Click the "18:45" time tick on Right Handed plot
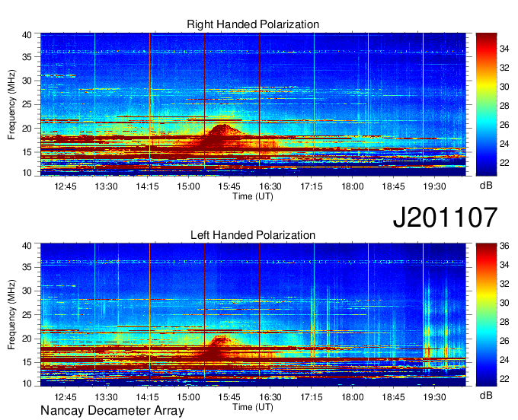The width and height of the screenshot is (518, 420). point(394,186)
